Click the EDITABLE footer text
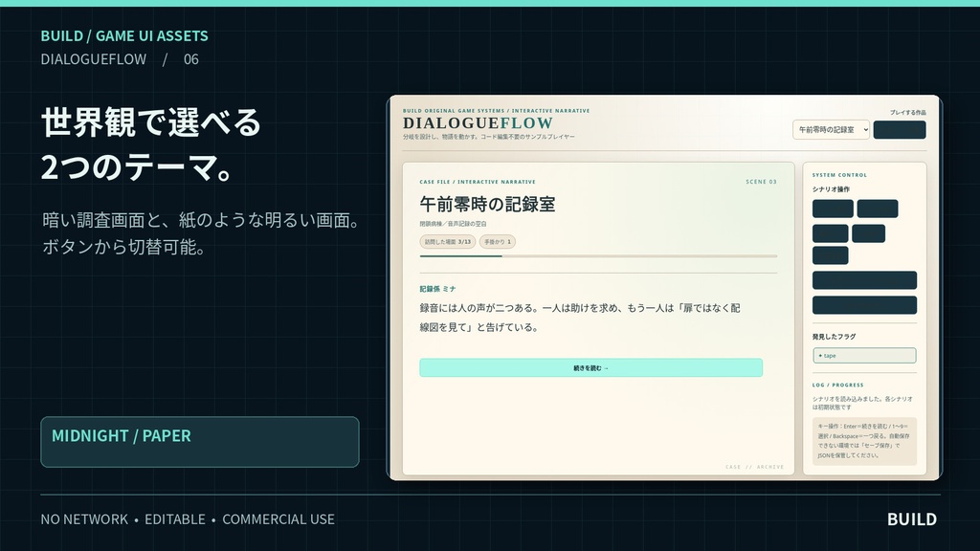 click(x=175, y=519)
